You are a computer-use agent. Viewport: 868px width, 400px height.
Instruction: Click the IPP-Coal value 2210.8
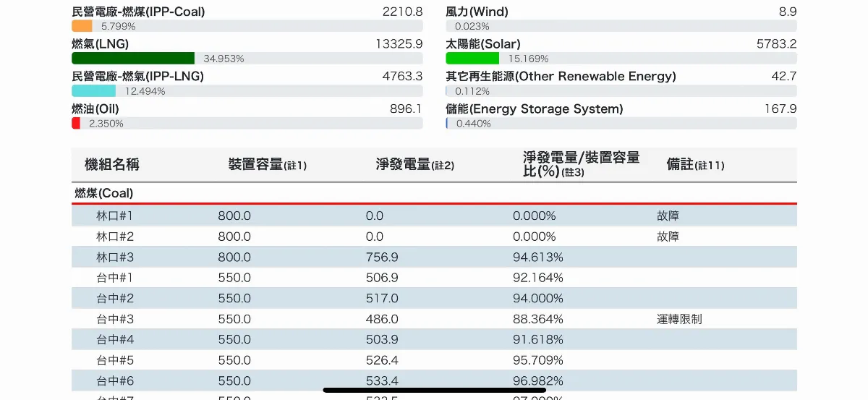click(402, 12)
